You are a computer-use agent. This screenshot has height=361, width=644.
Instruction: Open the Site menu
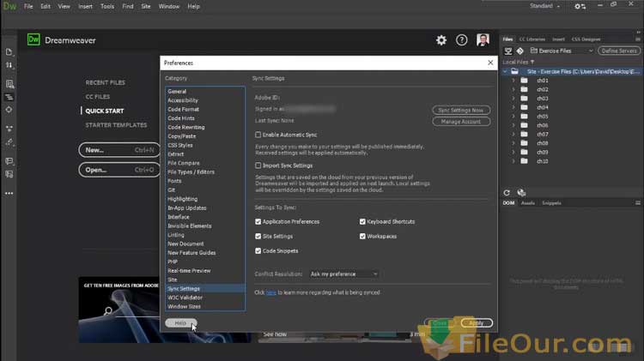(146, 7)
